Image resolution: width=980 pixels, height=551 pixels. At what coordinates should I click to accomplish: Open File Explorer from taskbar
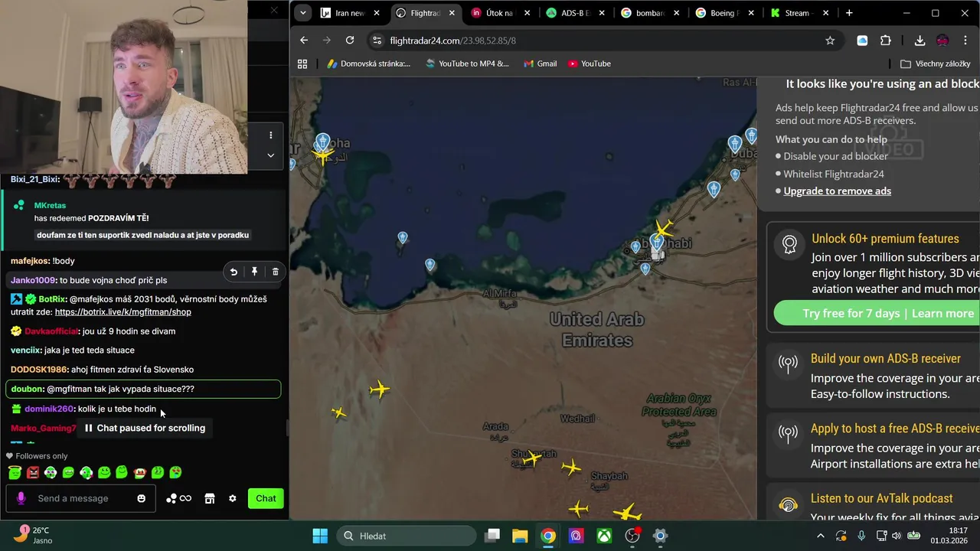click(x=520, y=536)
